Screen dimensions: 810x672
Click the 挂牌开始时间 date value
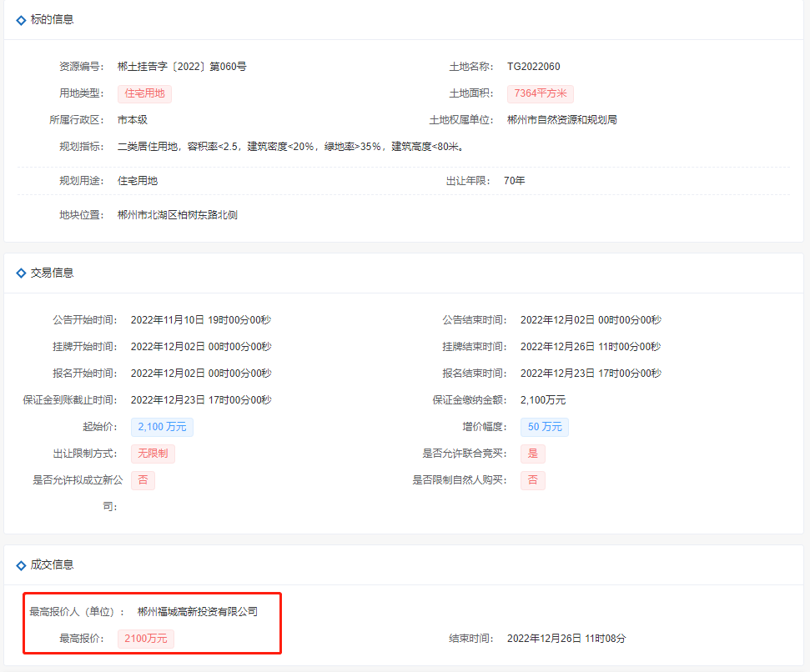pos(201,348)
